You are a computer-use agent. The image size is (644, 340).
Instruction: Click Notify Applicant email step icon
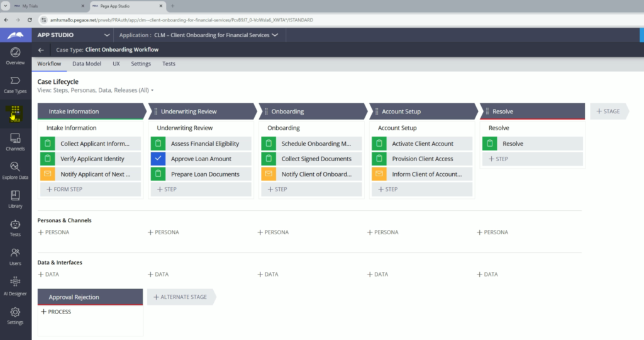[47, 174]
